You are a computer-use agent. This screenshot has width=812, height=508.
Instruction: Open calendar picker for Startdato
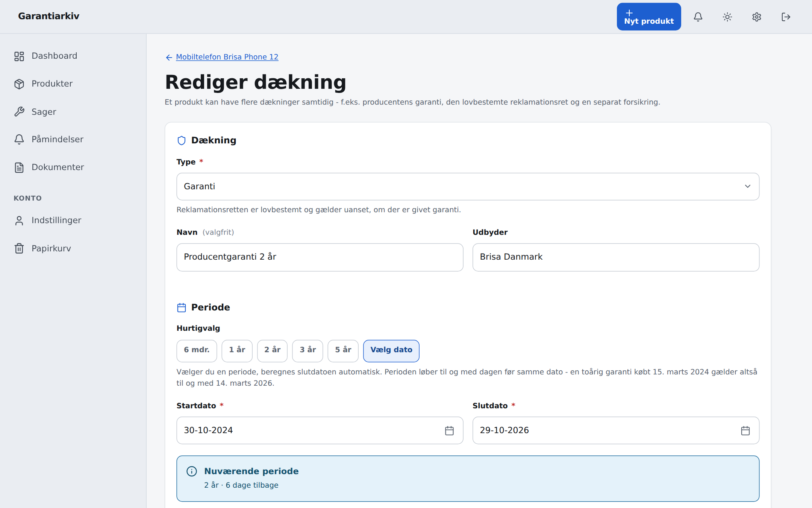tap(449, 430)
